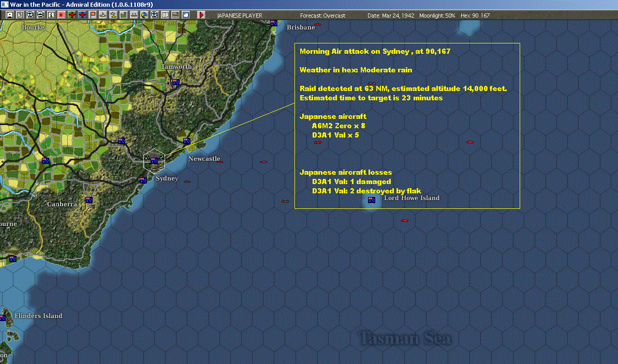
Task: Click the 'Bourke' map label
Action: 33,27
